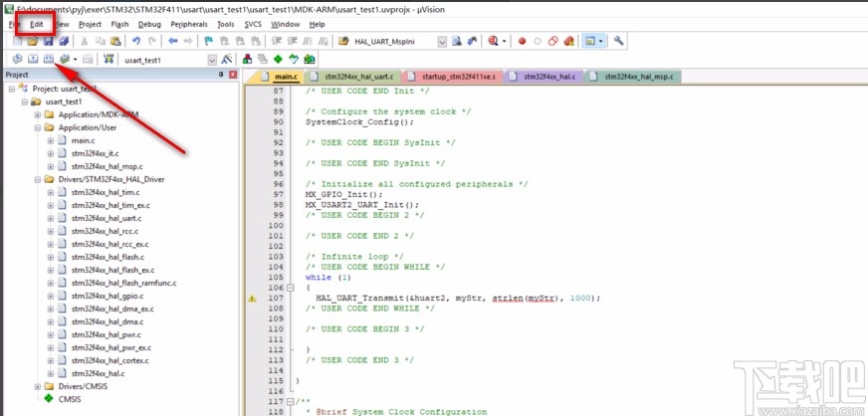Click the Batch Build icon

pyautogui.click(x=65, y=59)
